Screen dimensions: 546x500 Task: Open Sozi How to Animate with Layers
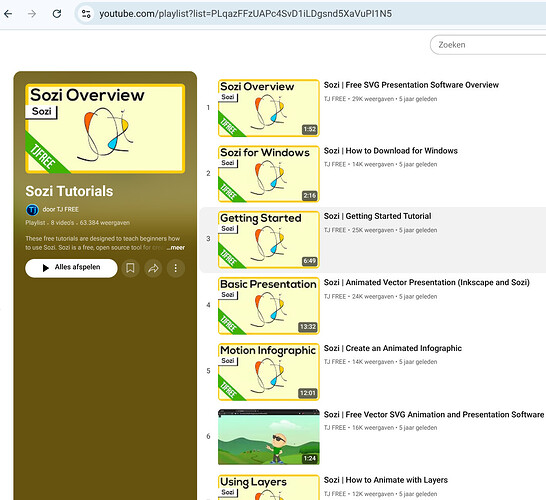pyautogui.click(x=386, y=480)
